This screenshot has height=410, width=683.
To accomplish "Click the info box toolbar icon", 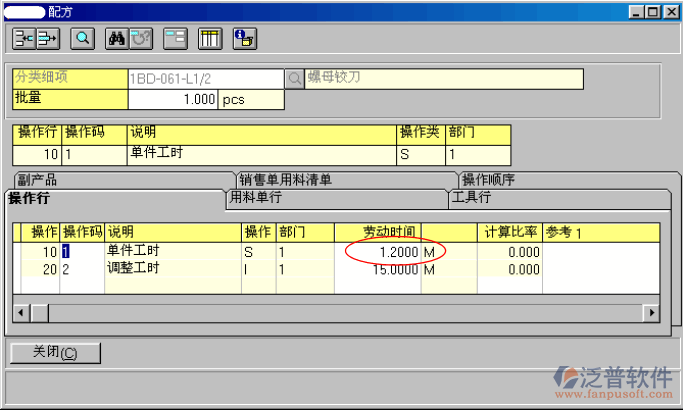I will (x=244, y=39).
